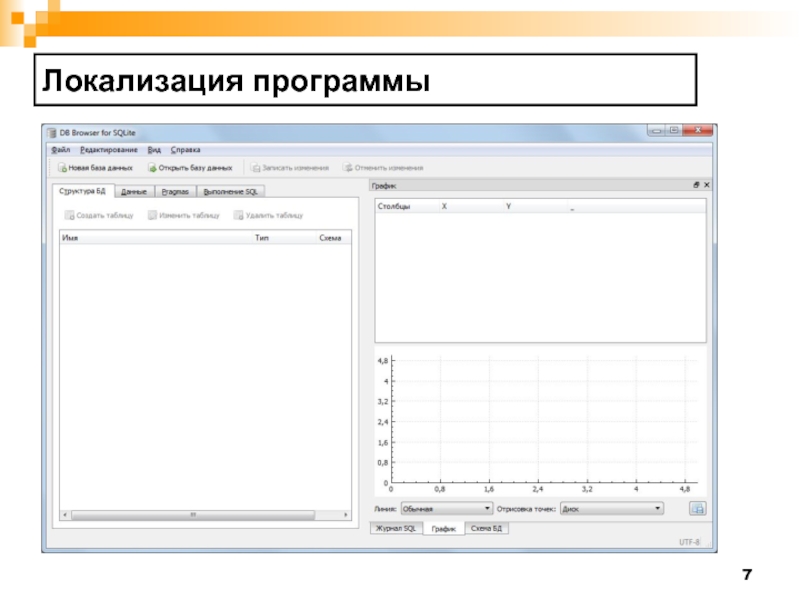
Task: Click the Write Changes (Записать изменения) icon
Action: click(x=255, y=168)
